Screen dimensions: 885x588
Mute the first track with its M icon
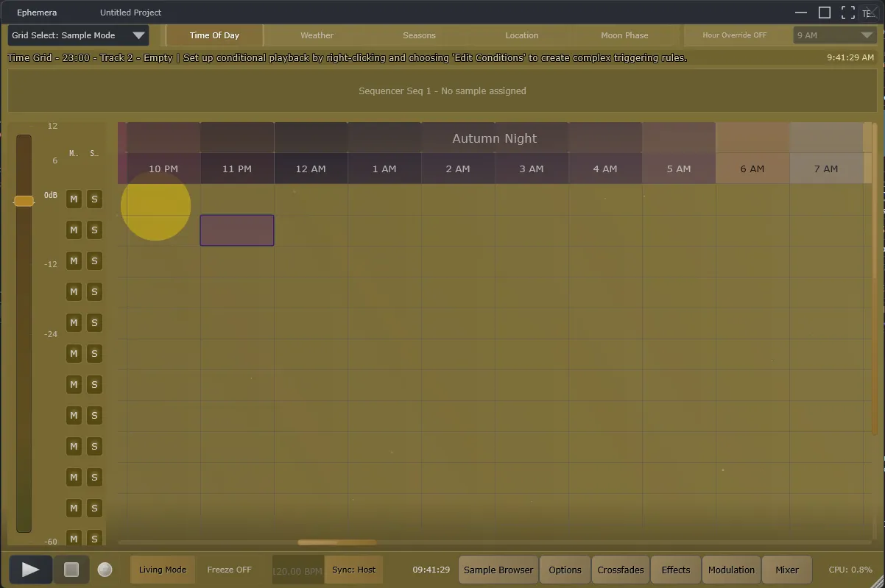click(74, 199)
